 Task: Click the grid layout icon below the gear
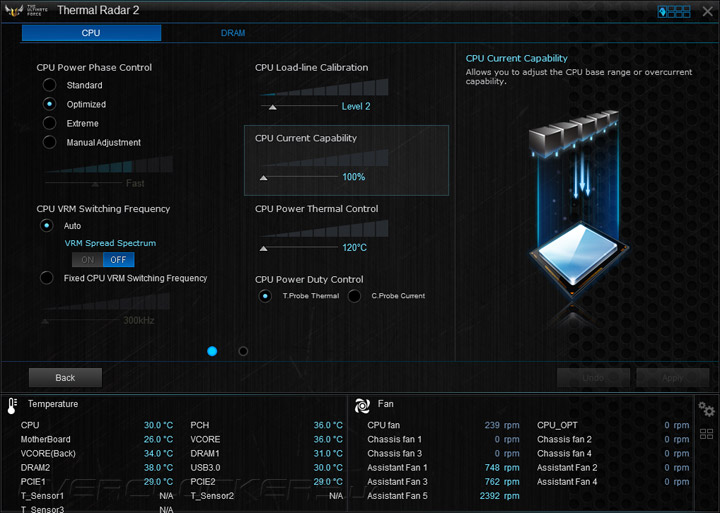click(706, 434)
